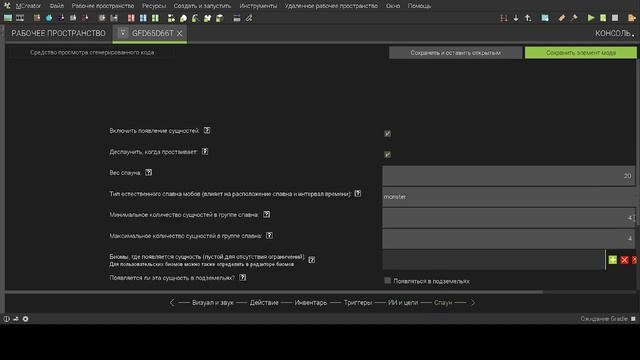Viewport: 640px width, 360px height.
Task: Open help for Вес спауна
Action: (x=149, y=173)
